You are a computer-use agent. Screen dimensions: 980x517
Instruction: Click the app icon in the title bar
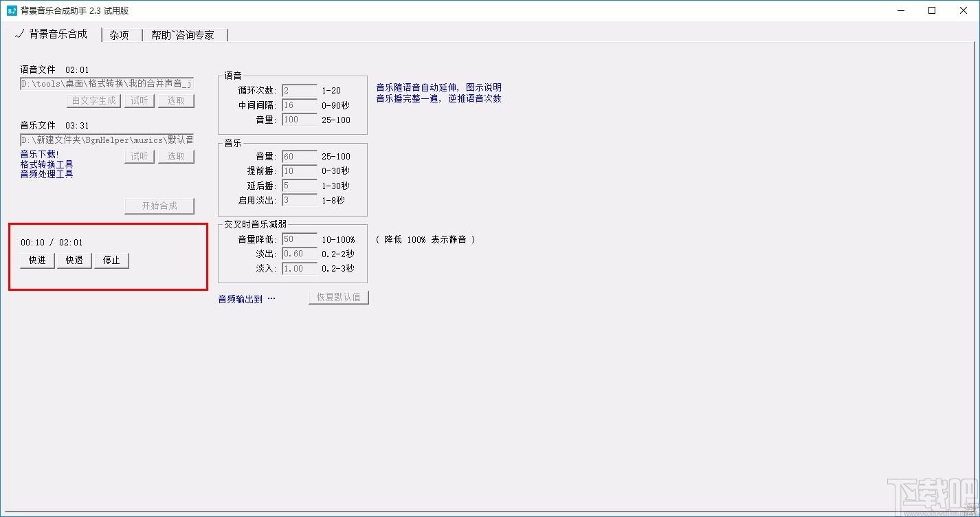point(12,10)
